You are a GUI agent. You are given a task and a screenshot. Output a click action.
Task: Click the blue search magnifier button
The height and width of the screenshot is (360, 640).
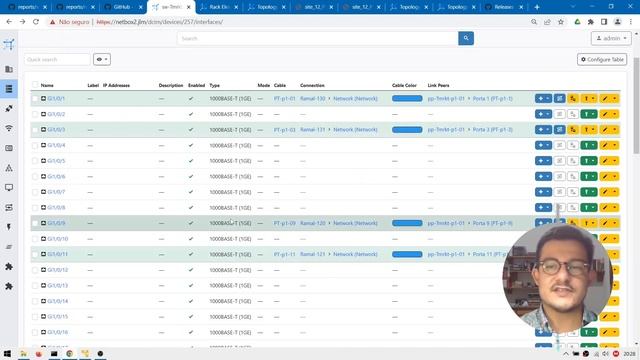[x=466, y=38]
